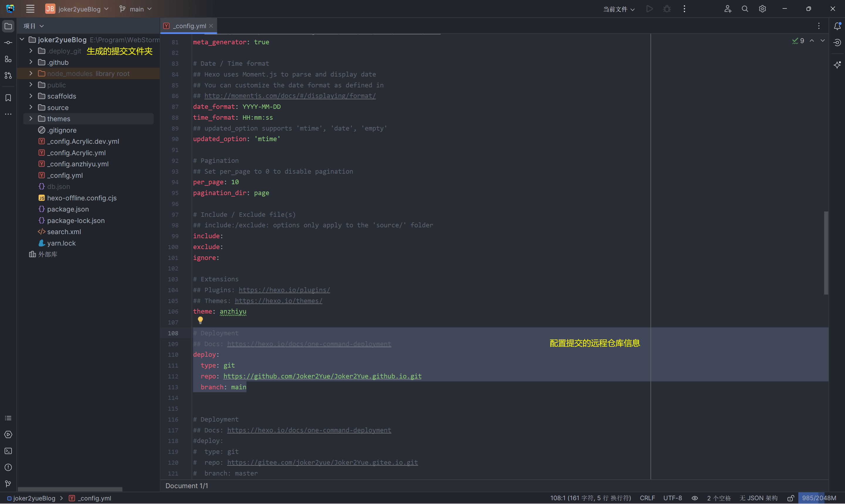The height and width of the screenshot is (504, 845).
Task: Toggle the reader mode eye icon in status bar
Action: [x=695, y=498]
